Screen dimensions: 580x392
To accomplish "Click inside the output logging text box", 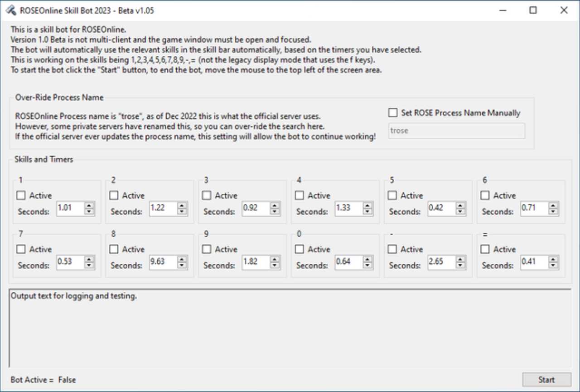I will 290,328.
